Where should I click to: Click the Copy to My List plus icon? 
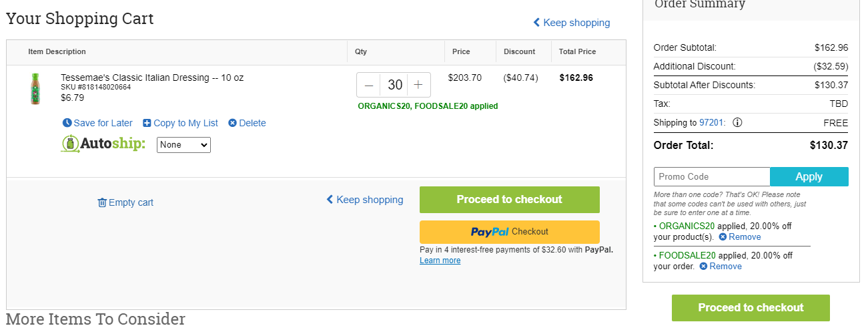pos(147,123)
